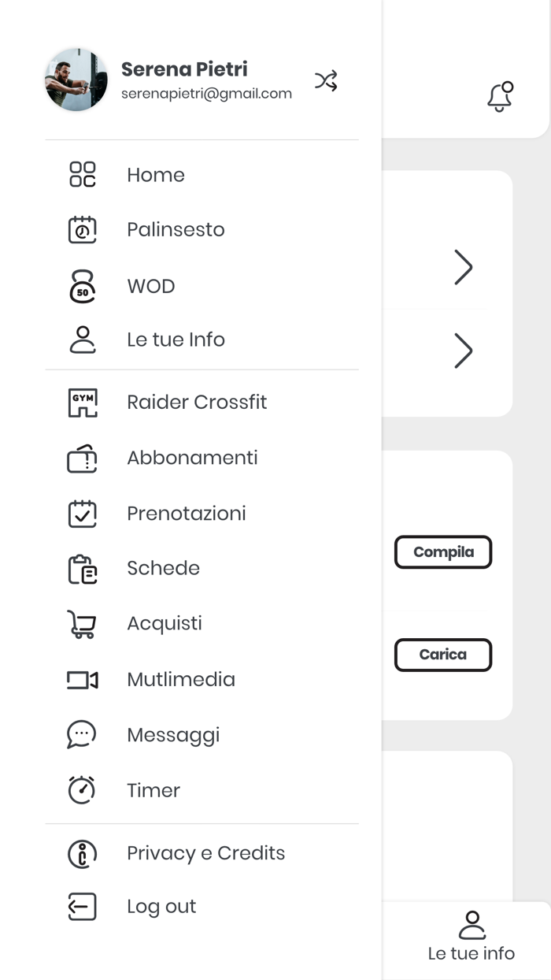Screen dimensions: 551x980
Task: Select Abbonamenti menu item
Action: click(x=192, y=458)
